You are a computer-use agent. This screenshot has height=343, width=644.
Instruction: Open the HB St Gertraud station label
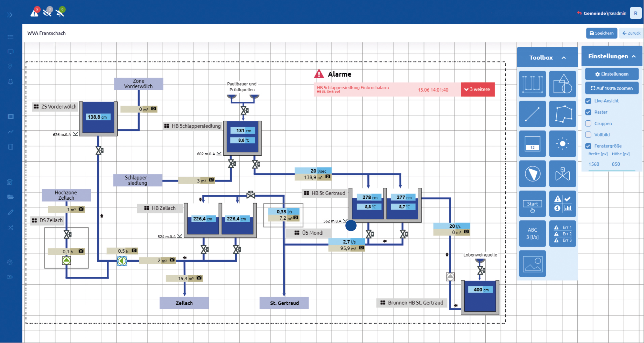(325, 193)
